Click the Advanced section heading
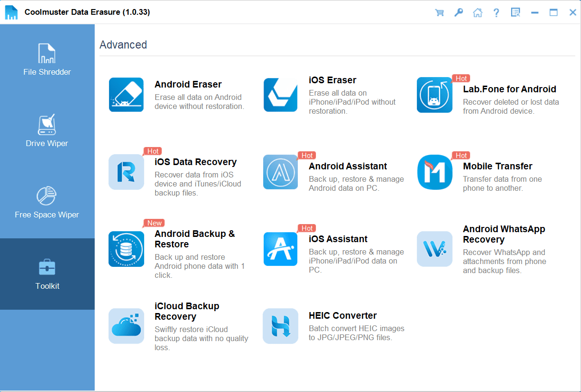The width and height of the screenshot is (581, 392). (123, 45)
